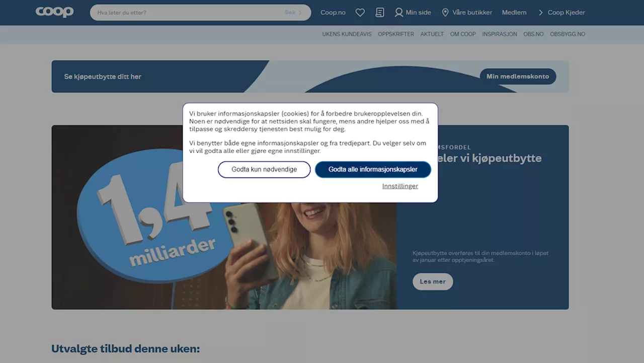Click the 1,4 milliarder hero image

[x=224, y=217]
